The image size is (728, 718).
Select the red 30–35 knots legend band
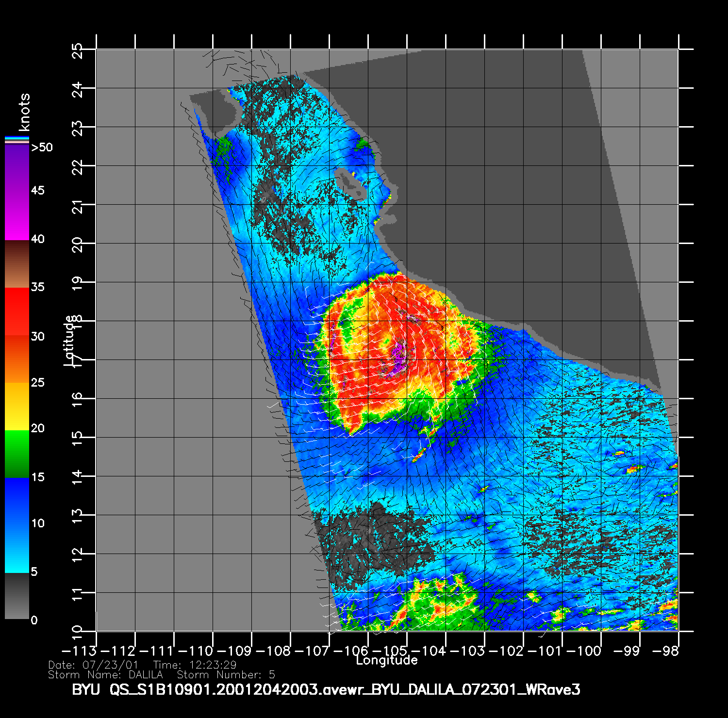pyautogui.click(x=17, y=311)
